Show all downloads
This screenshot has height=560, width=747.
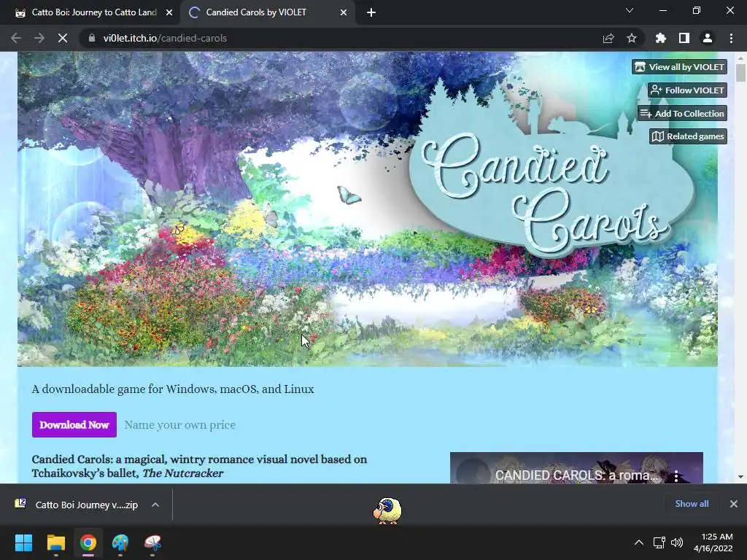point(692,504)
